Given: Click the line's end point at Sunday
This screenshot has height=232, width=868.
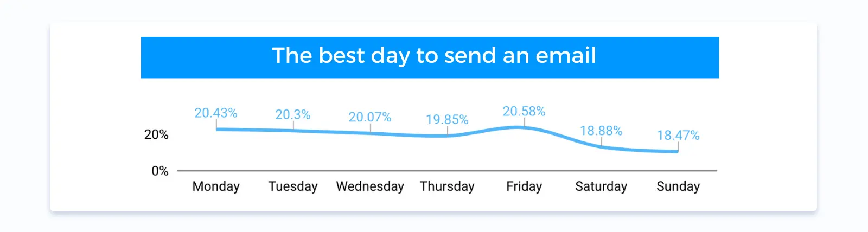Looking at the screenshot, I should point(678,151).
